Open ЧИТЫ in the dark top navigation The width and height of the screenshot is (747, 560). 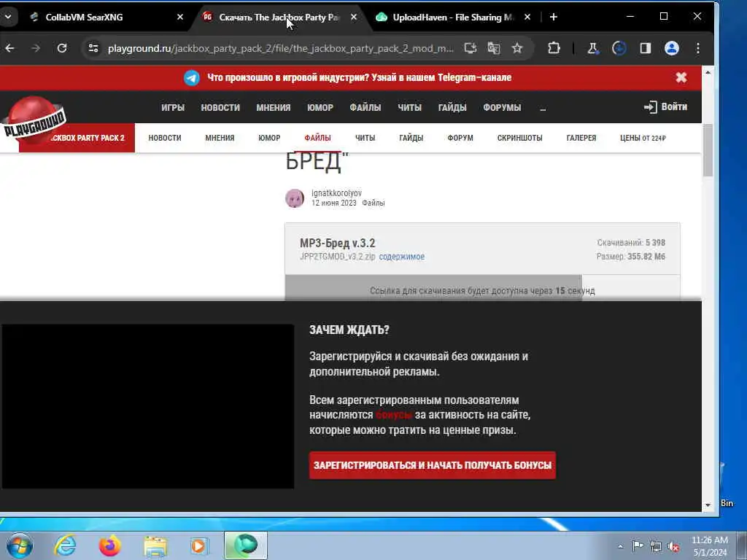tap(410, 108)
